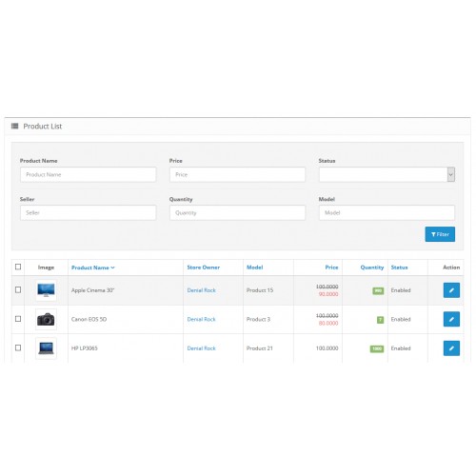Click the edit pencil for HP LP3065

click(x=451, y=348)
